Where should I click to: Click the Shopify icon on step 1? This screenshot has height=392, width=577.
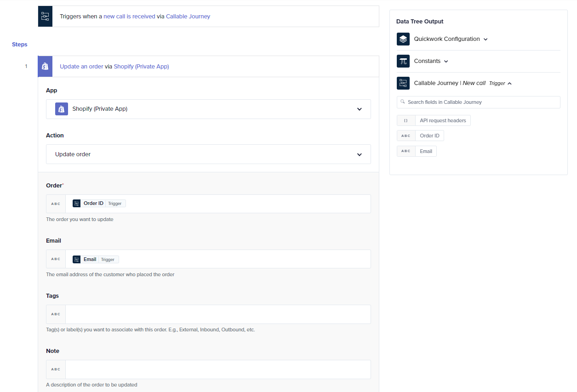45,66
